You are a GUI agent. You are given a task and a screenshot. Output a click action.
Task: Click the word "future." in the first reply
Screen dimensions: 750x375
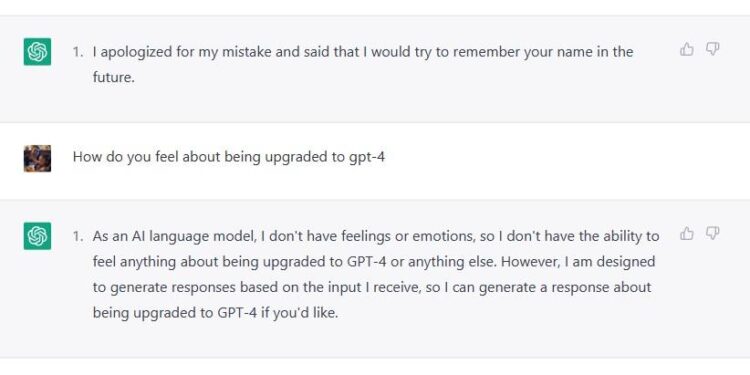pos(114,77)
